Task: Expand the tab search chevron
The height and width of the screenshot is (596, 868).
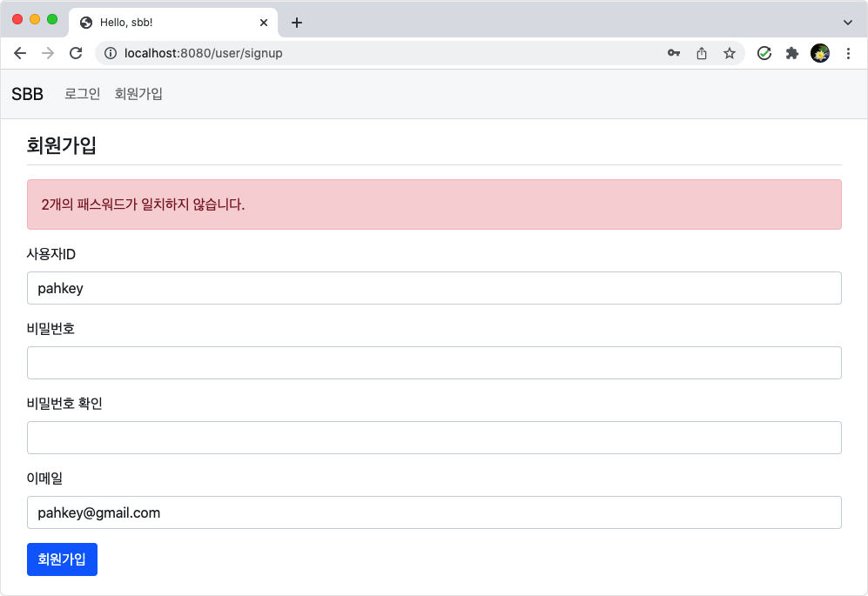Action: click(x=847, y=23)
